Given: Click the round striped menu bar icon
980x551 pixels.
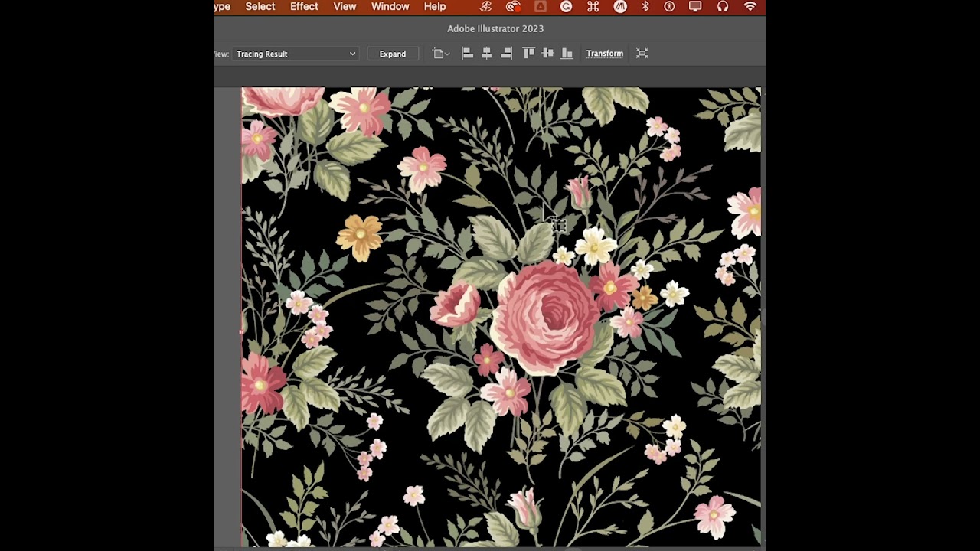Looking at the screenshot, I should (620, 7).
